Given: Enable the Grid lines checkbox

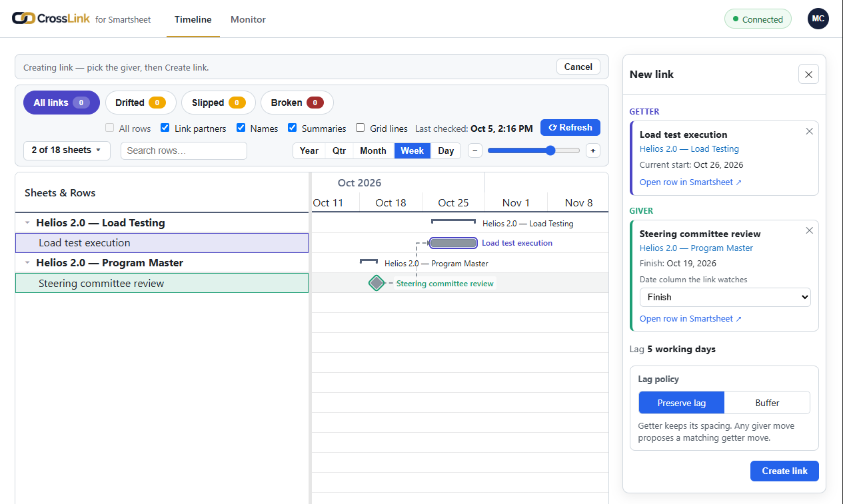Looking at the screenshot, I should click(361, 128).
